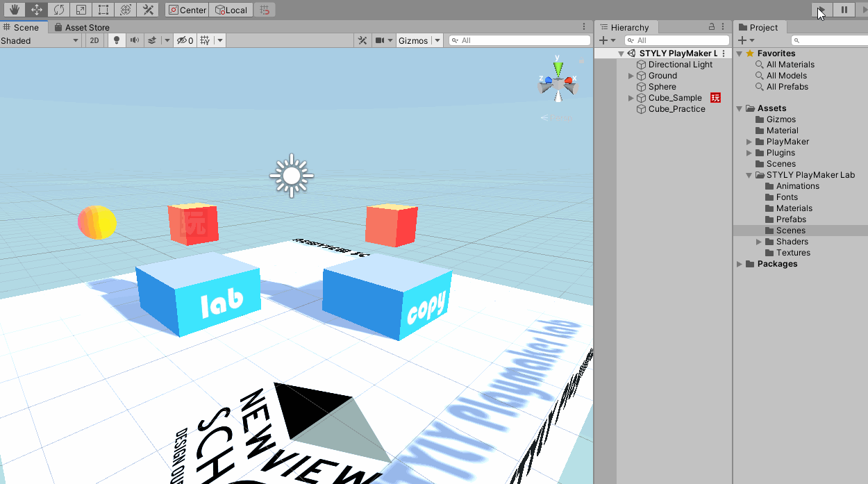Select the Rotate tool
868x484 pixels.
click(x=59, y=10)
